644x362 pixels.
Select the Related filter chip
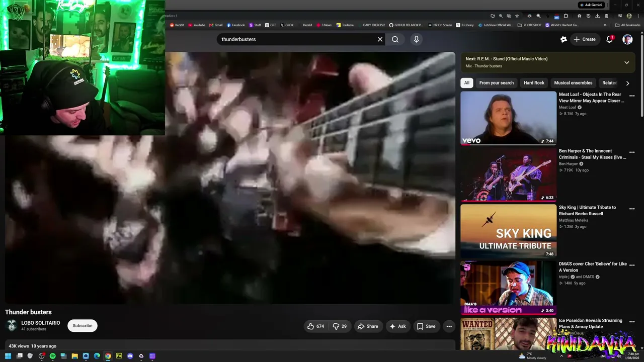coord(609,83)
